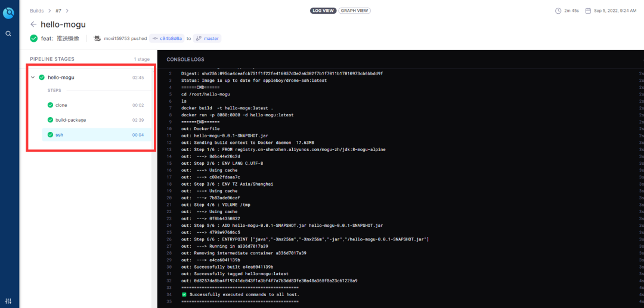644x308 pixels.
Task: Go back using the arrow beside hello-mogu
Action: [x=33, y=24]
